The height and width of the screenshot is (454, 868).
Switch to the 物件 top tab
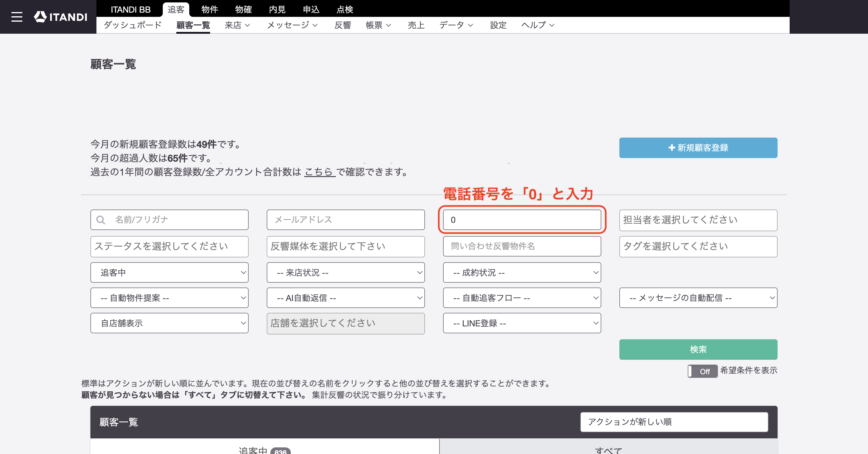pos(209,9)
